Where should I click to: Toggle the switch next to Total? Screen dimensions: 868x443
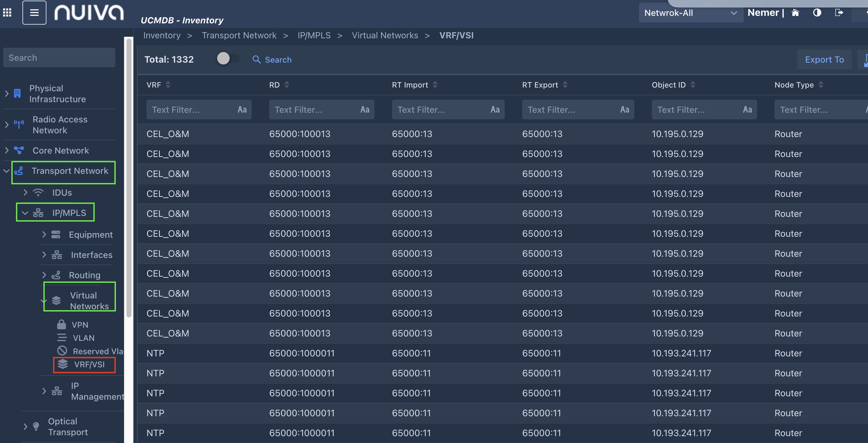point(227,59)
